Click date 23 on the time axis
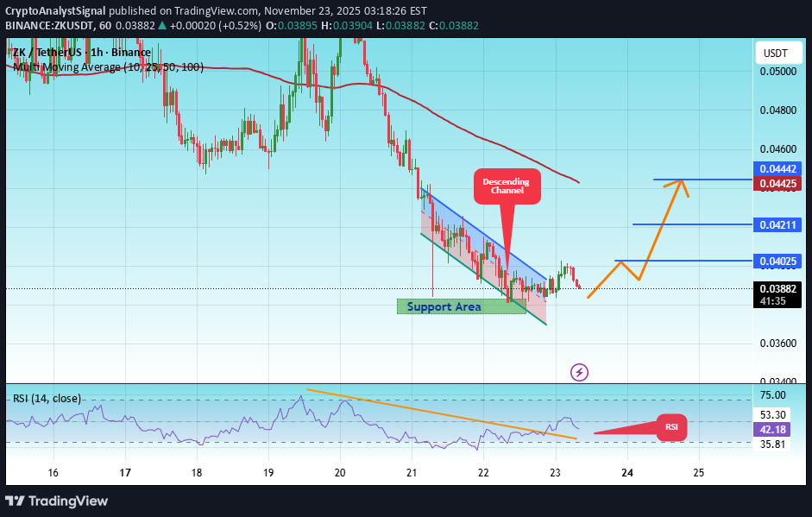 point(555,473)
